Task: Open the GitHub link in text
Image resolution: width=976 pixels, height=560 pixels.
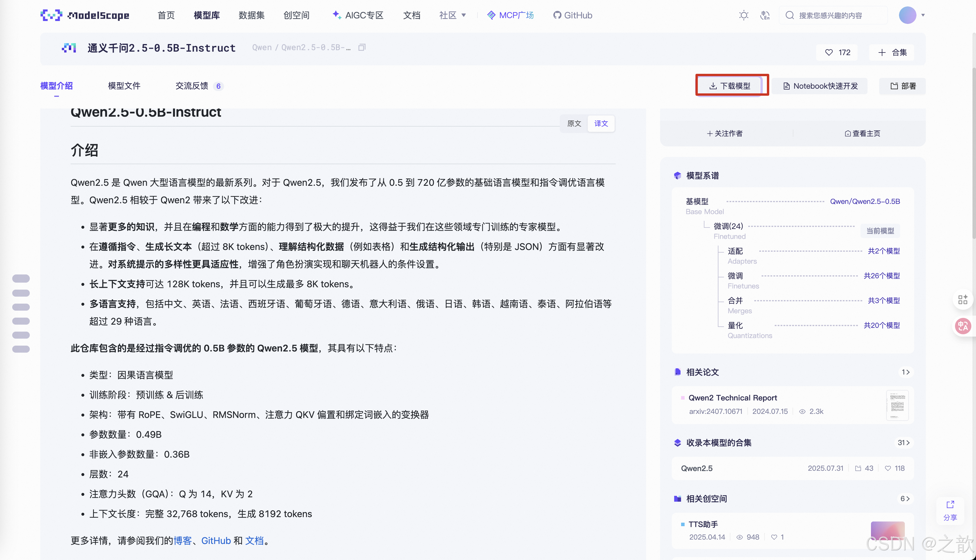Action: coord(216,541)
